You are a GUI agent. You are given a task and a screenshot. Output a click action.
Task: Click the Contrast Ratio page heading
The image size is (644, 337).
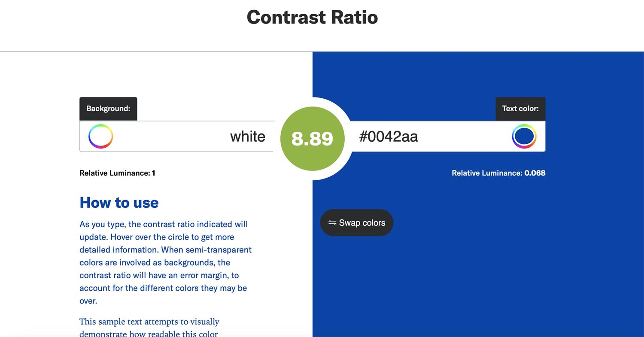tap(312, 17)
